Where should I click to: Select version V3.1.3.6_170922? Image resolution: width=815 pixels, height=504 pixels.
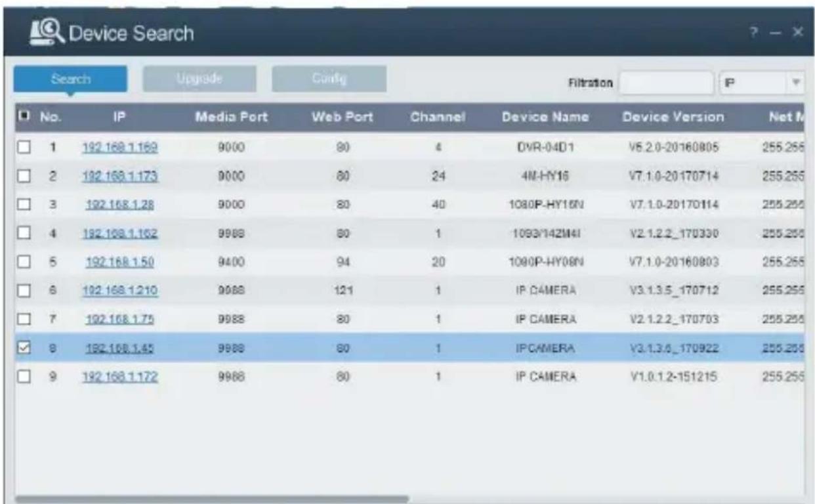pyautogui.click(x=673, y=348)
